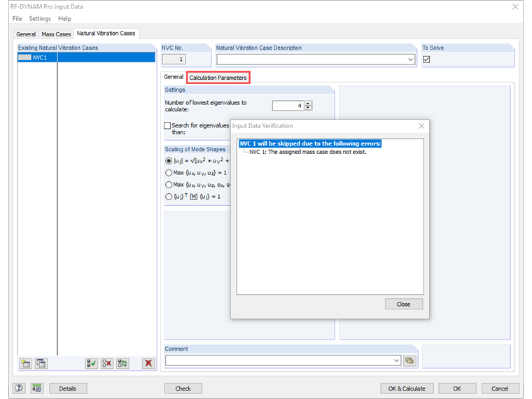532x399 pixels.
Task: Switch to the Mass Cases tab
Action: pos(56,34)
